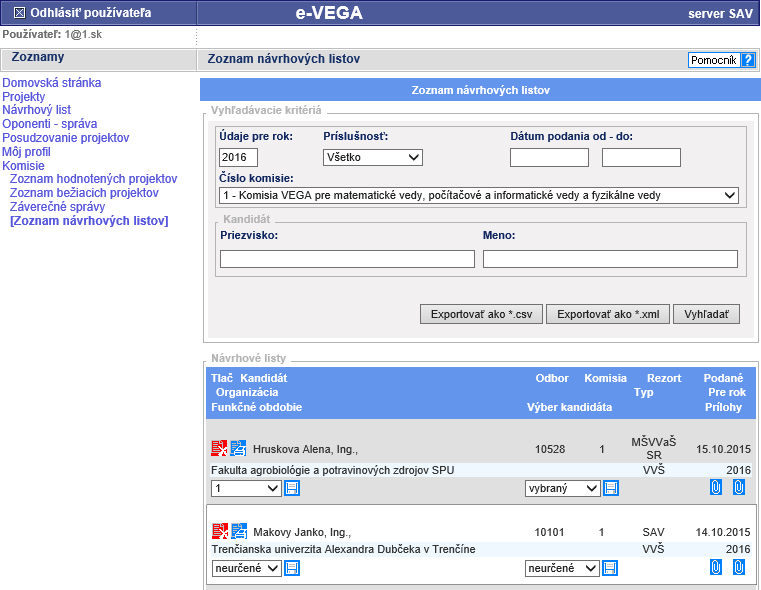Click the Komisia column header

pyautogui.click(x=605, y=378)
